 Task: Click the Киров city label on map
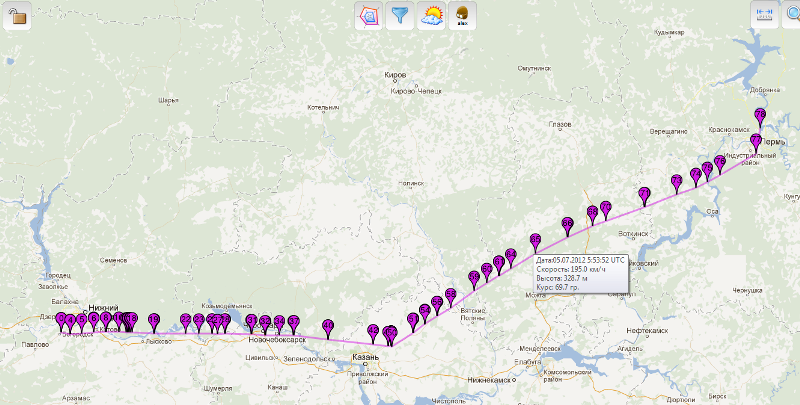click(x=395, y=75)
